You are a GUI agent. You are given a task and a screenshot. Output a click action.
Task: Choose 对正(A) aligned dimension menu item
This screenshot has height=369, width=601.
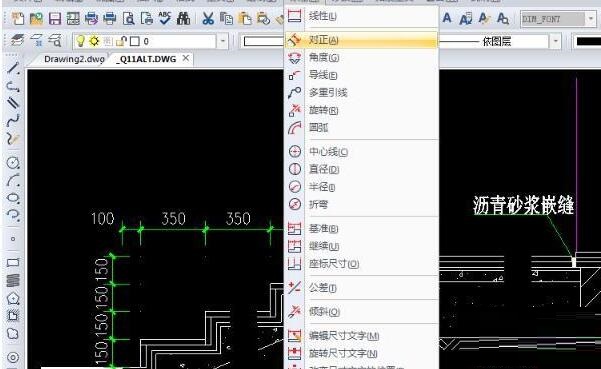[361, 40]
